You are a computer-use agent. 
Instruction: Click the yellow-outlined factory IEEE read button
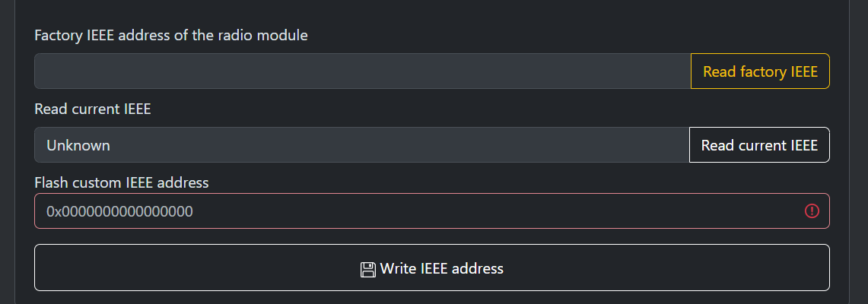[x=760, y=71]
